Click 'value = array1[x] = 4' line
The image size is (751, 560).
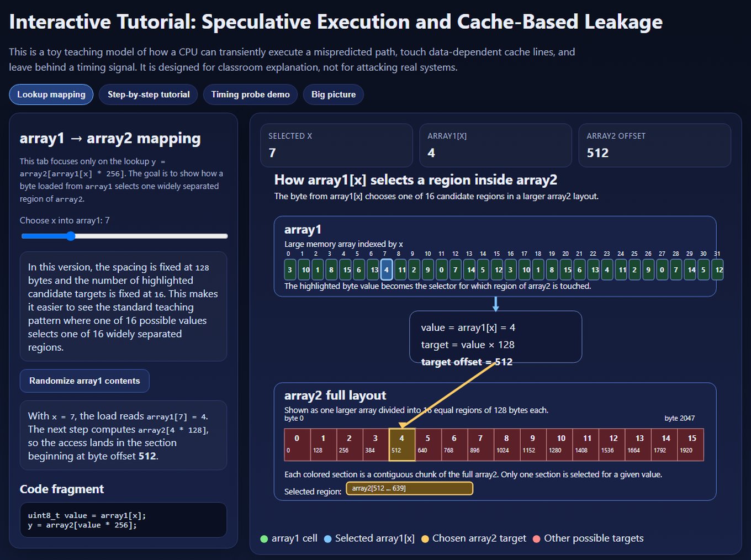tap(468, 327)
